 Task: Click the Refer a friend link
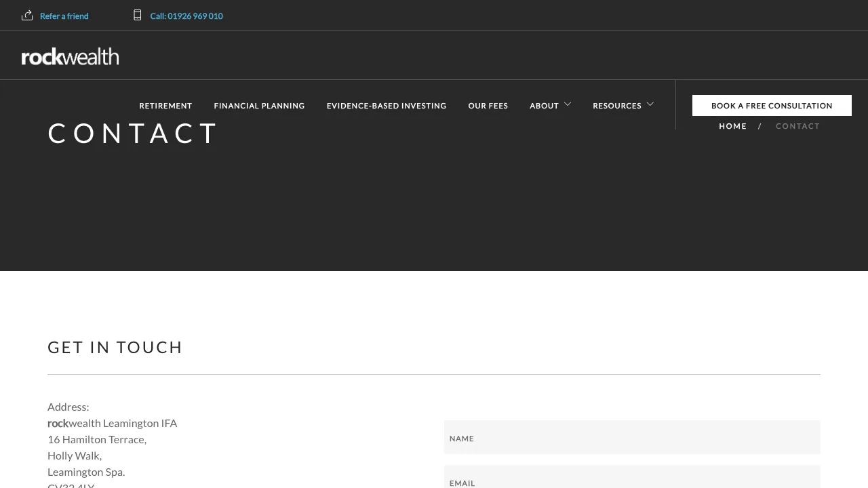click(64, 16)
